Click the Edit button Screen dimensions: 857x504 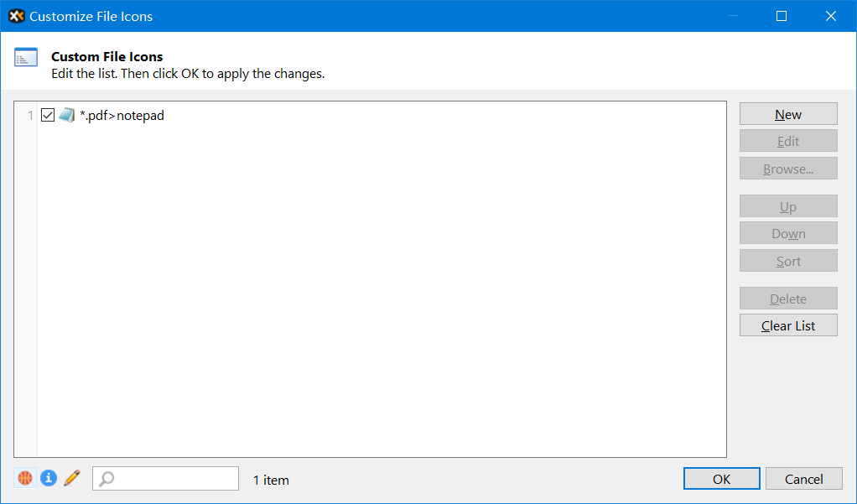788,141
